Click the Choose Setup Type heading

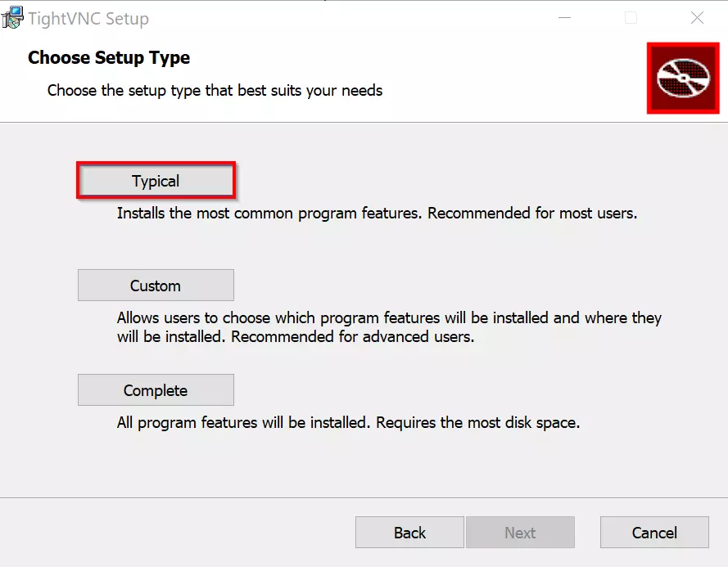109,57
